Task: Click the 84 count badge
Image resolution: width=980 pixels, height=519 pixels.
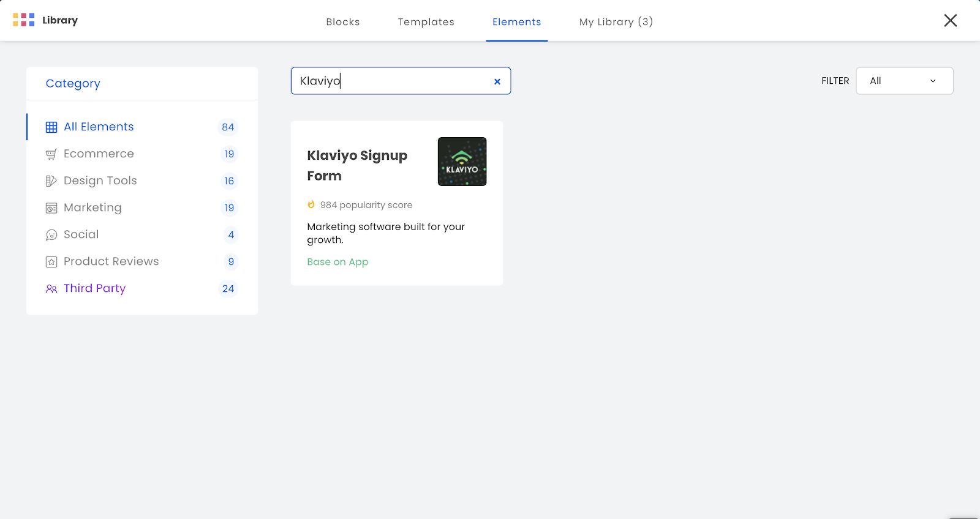Action: coord(228,127)
